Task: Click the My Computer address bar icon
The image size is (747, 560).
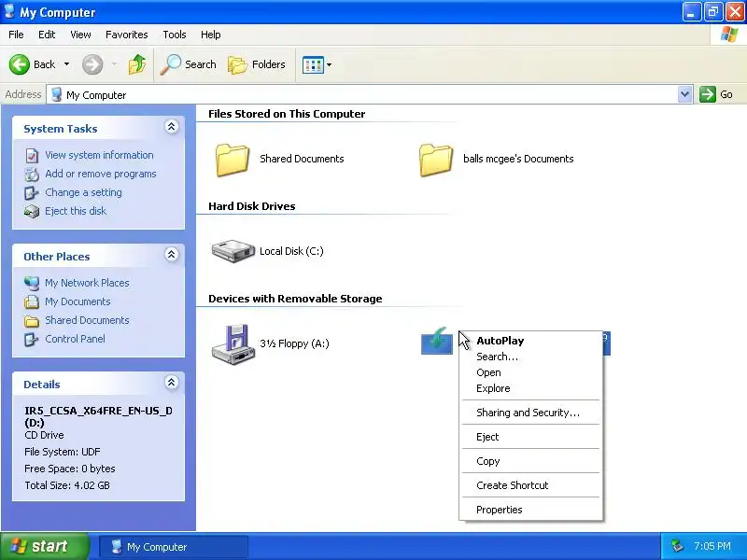Action: pos(57,94)
